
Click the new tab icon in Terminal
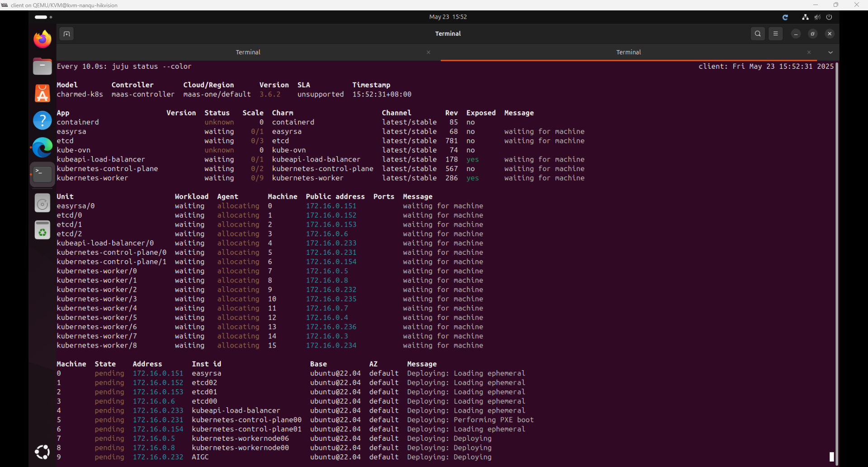tap(66, 34)
